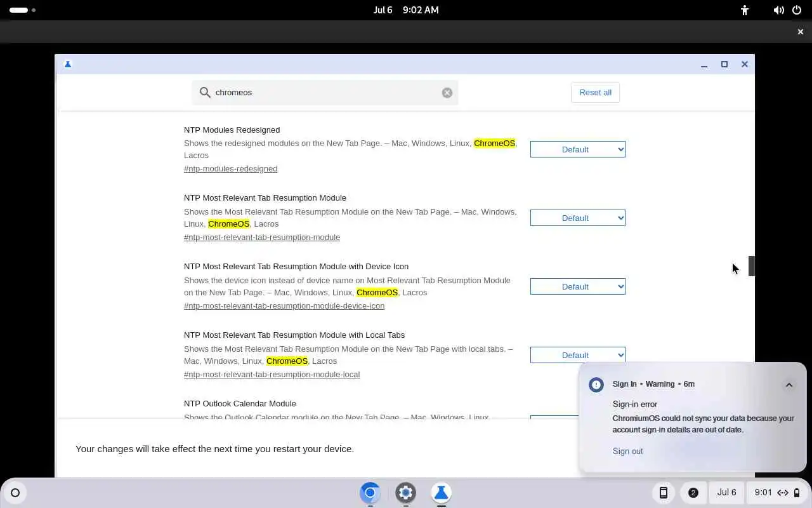Click the flask icon in the window title bar
Viewport: 812px width, 508px height.
click(68, 64)
